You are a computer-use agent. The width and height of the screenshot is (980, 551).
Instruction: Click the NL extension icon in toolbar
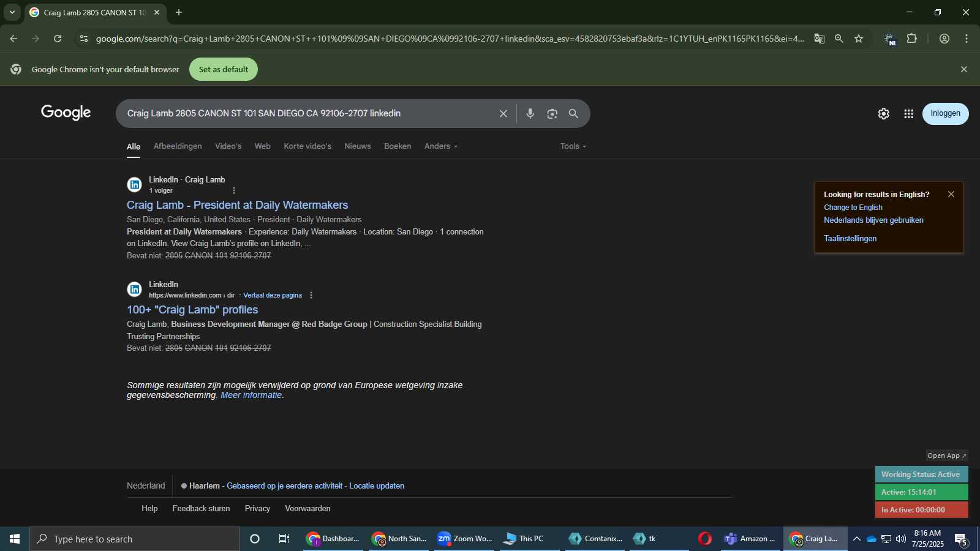[x=890, y=39]
